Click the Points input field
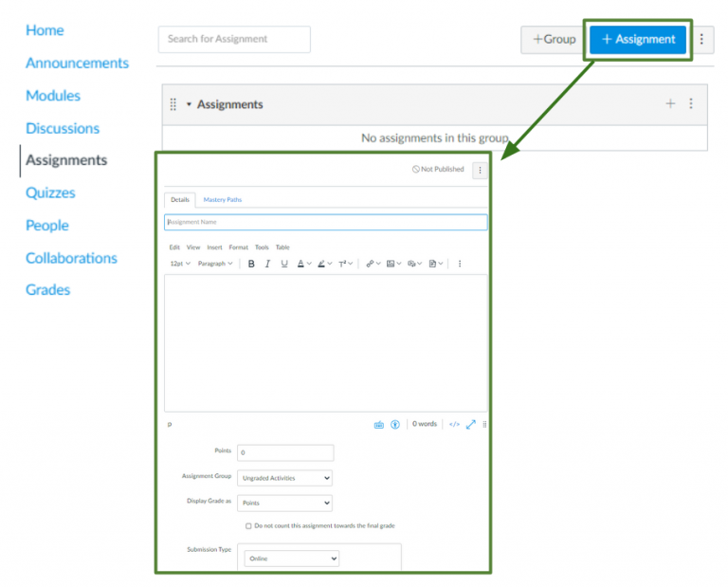 [285, 452]
